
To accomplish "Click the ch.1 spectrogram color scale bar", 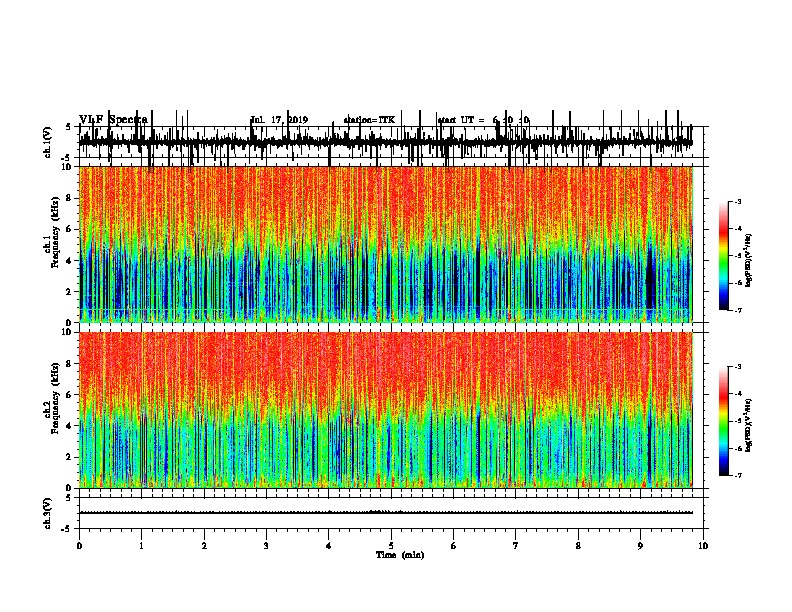I will tap(723, 256).
